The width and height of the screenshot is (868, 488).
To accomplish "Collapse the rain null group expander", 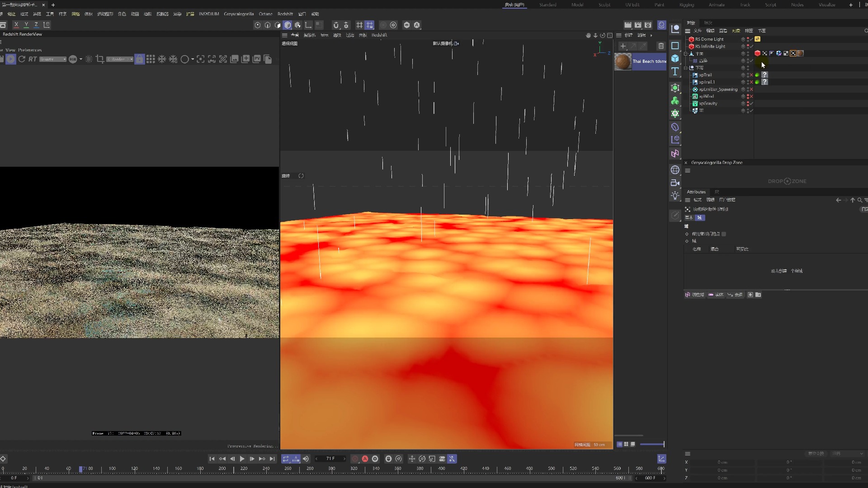I will [x=685, y=68].
